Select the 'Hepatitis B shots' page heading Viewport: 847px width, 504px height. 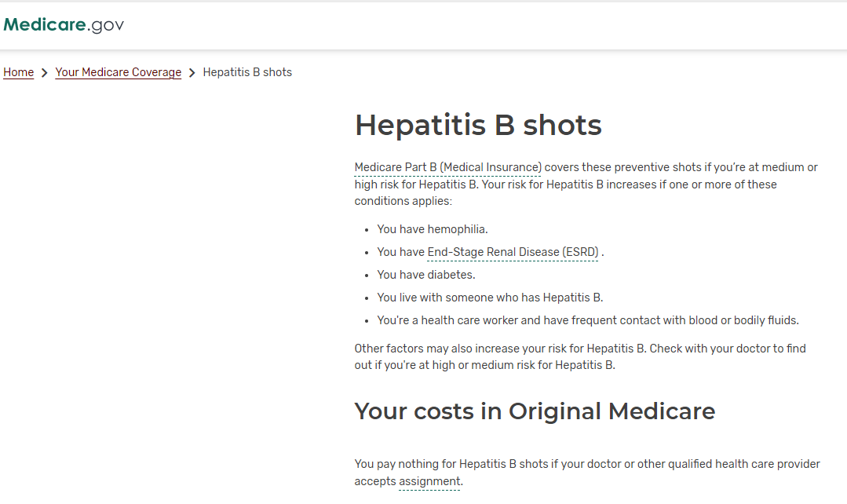(478, 125)
